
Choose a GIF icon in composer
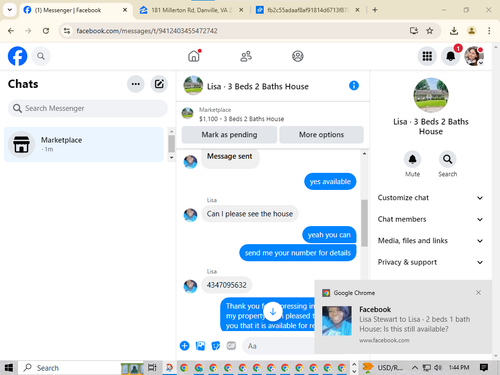pos(231,346)
